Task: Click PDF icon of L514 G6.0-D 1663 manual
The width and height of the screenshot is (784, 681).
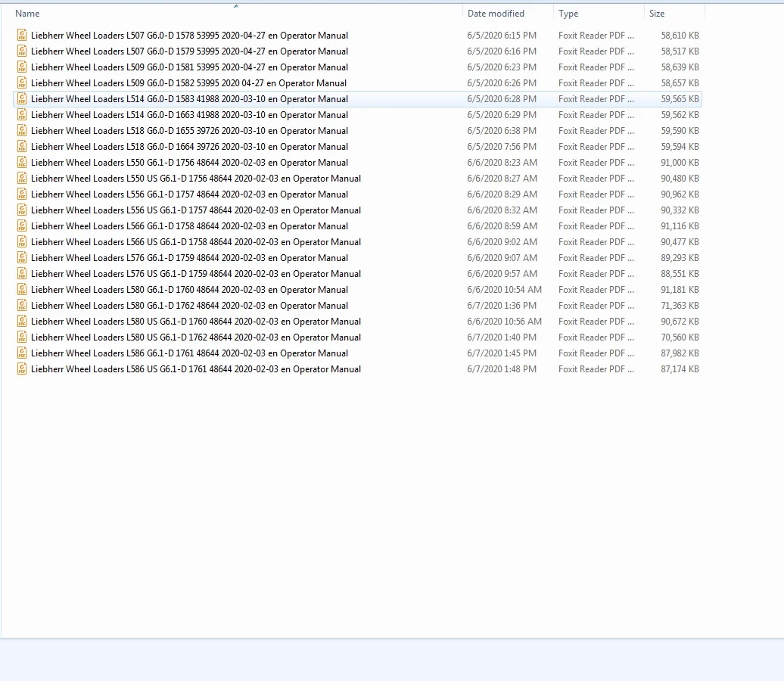Action: [22, 114]
